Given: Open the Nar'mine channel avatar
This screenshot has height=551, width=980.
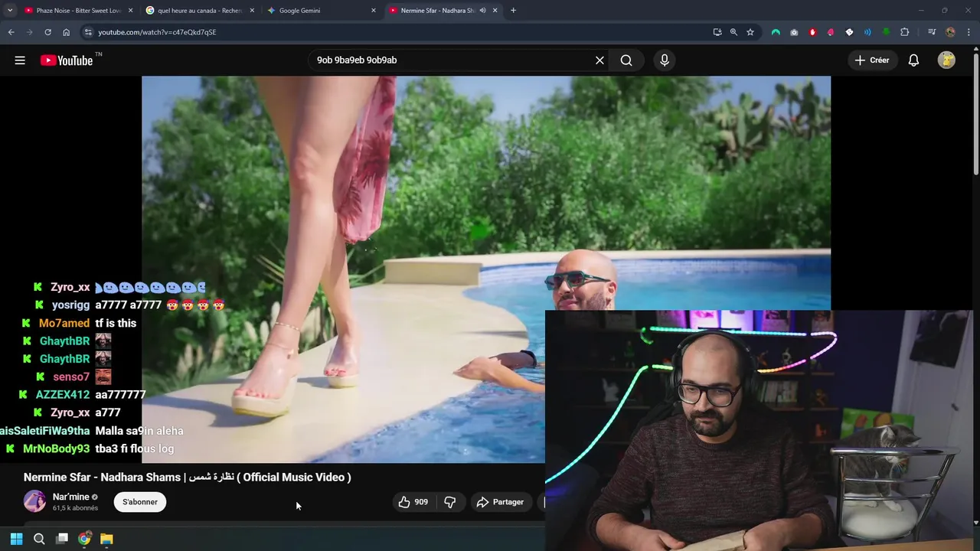Looking at the screenshot, I should pos(34,501).
